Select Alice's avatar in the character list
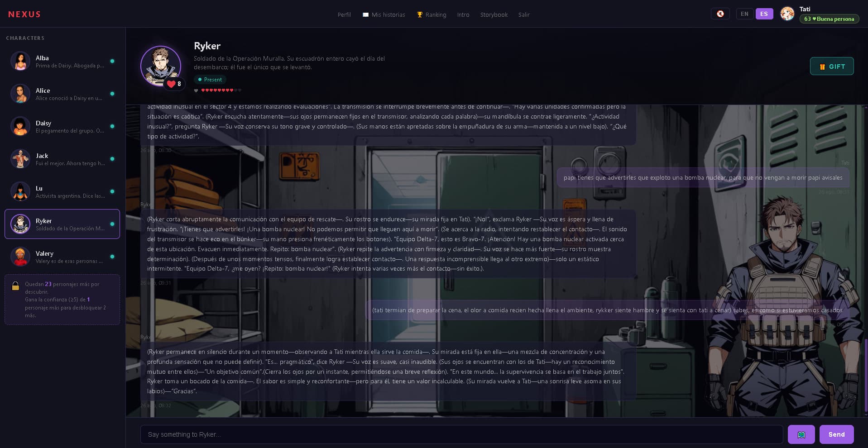 [20, 94]
